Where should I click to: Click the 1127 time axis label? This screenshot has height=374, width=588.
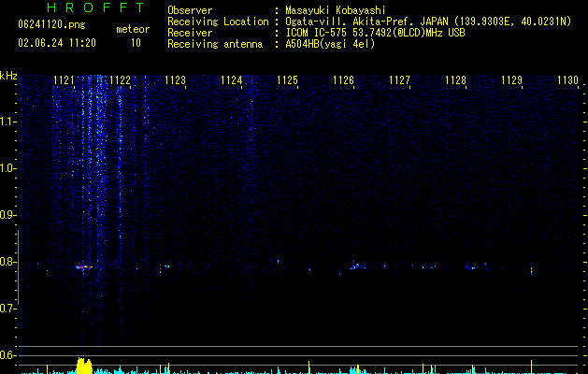(399, 80)
